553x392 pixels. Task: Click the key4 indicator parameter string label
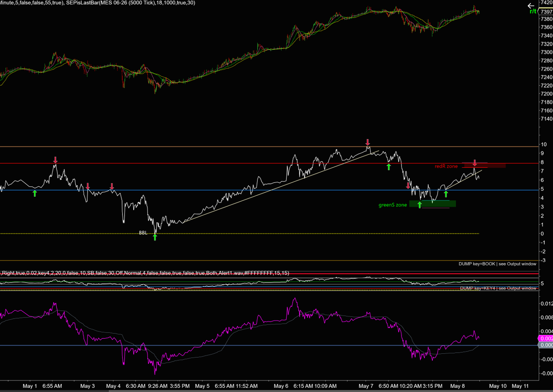click(145, 273)
